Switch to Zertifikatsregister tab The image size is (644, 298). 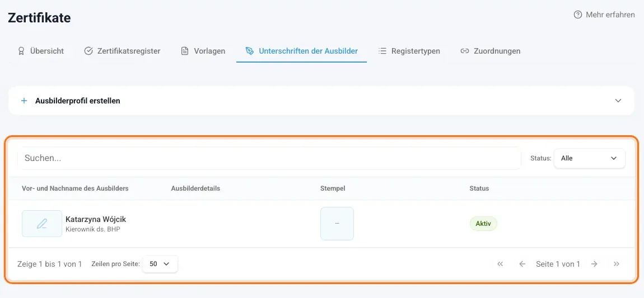tap(122, 51)
